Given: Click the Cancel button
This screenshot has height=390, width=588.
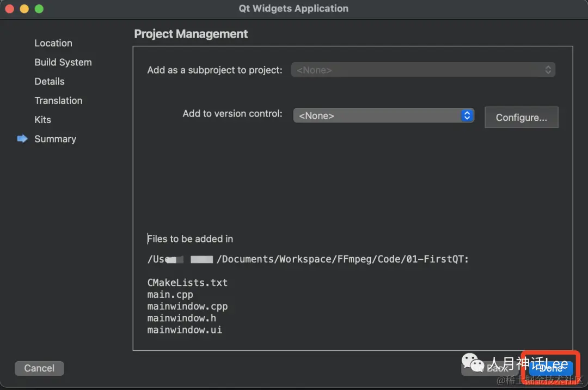Looking at the screenshot, I should point(39,368).
